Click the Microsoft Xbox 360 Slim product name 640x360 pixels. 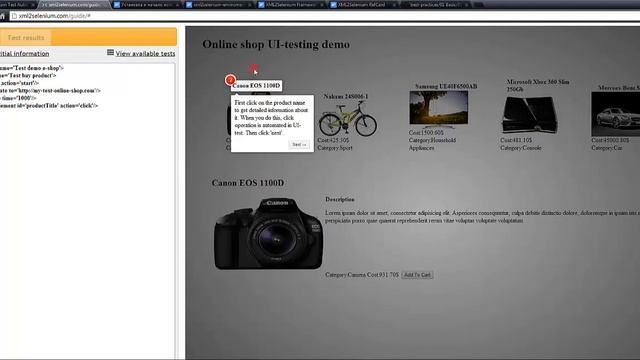[x=538, y=85]
